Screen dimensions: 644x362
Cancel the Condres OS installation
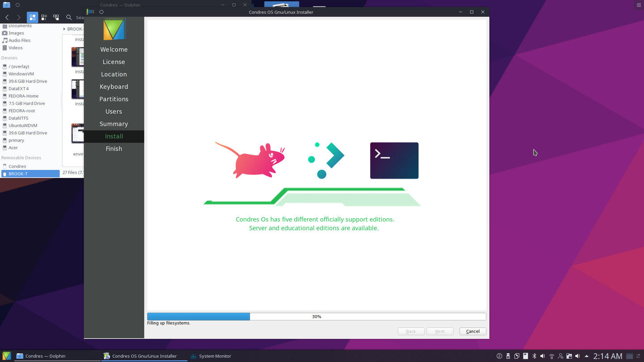(473, 331)
